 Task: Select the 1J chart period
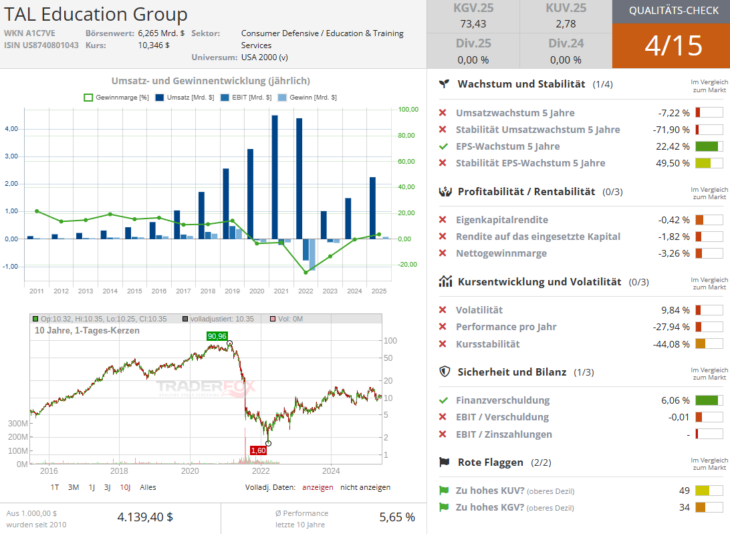coord(92,487)
